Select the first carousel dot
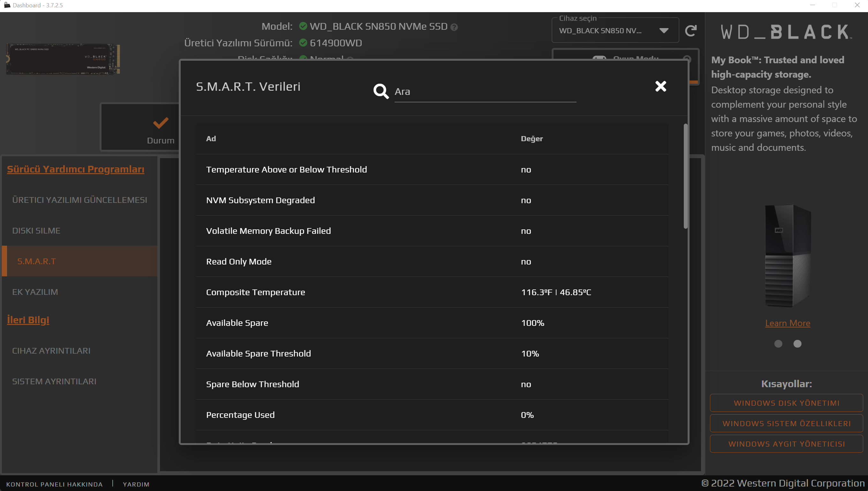This screenshot has height=491, width=868. click(x=778, y=344)
